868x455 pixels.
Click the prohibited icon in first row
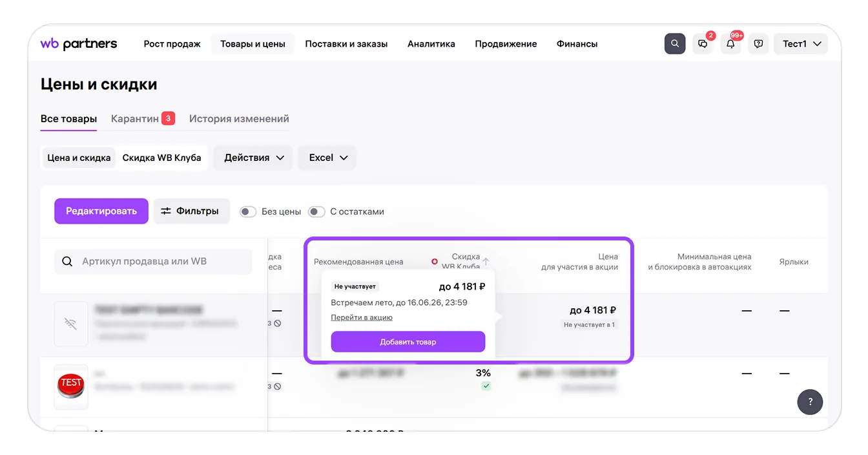pos(278,323)
